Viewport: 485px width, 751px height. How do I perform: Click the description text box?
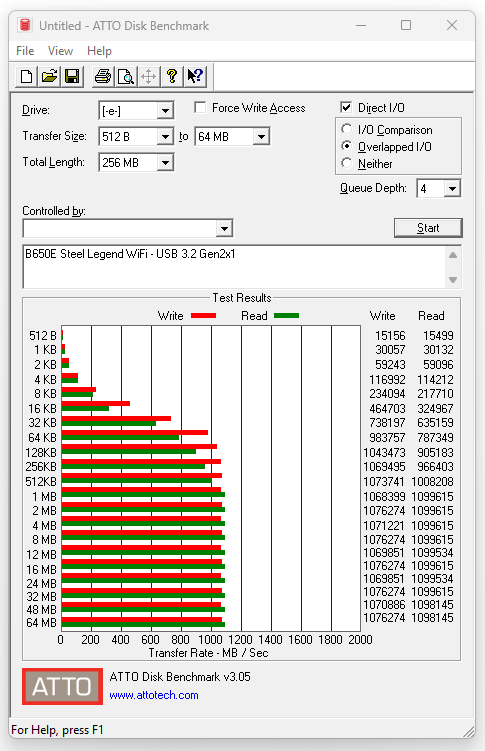[x=235, y=267]
